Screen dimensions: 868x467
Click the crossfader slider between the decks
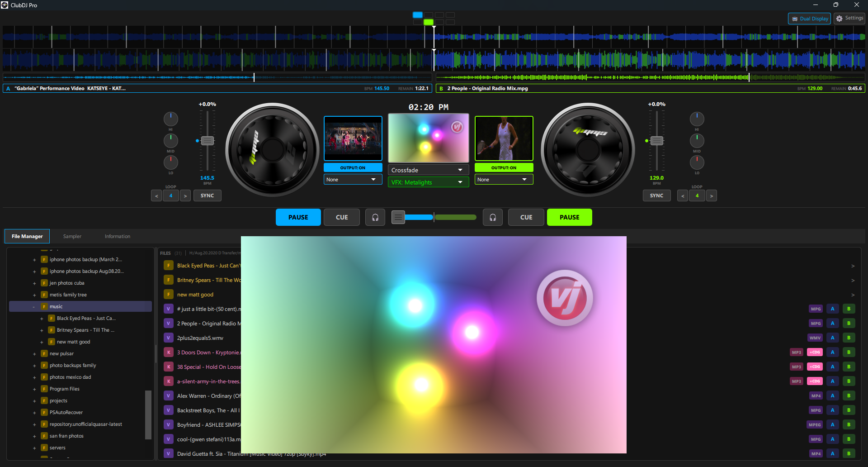434,217
